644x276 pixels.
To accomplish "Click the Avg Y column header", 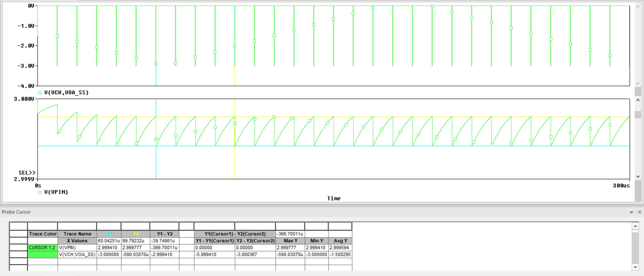I will pos(340,241).
